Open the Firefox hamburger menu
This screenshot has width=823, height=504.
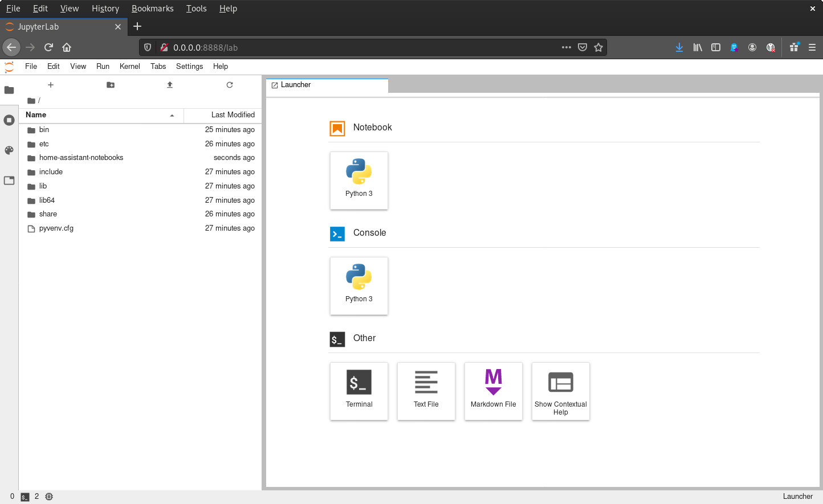pos(812,47)
